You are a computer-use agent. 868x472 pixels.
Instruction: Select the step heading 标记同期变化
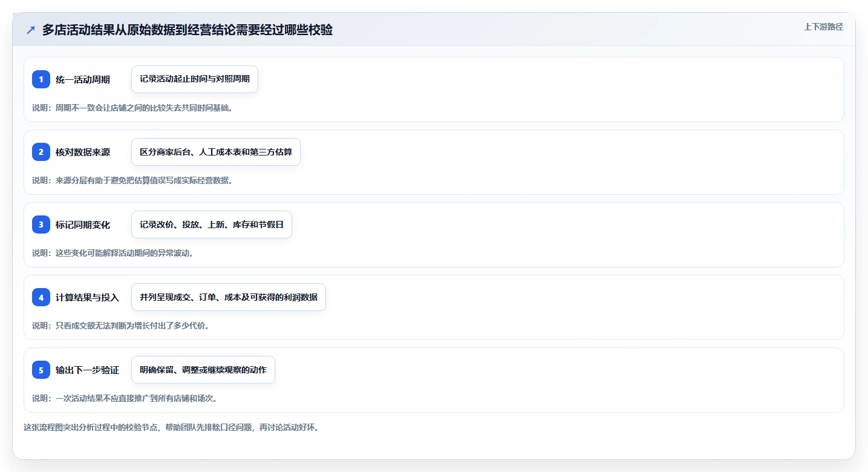[x=83, y=225]
